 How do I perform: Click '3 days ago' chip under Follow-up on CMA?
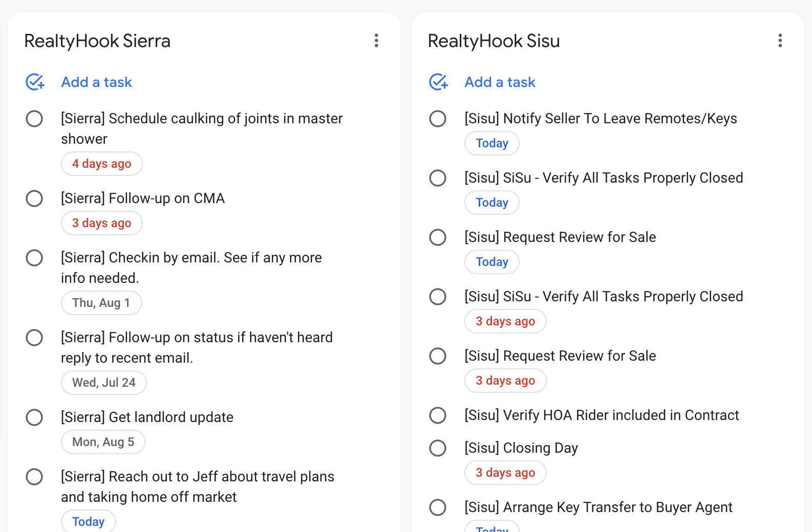[102, 223]
